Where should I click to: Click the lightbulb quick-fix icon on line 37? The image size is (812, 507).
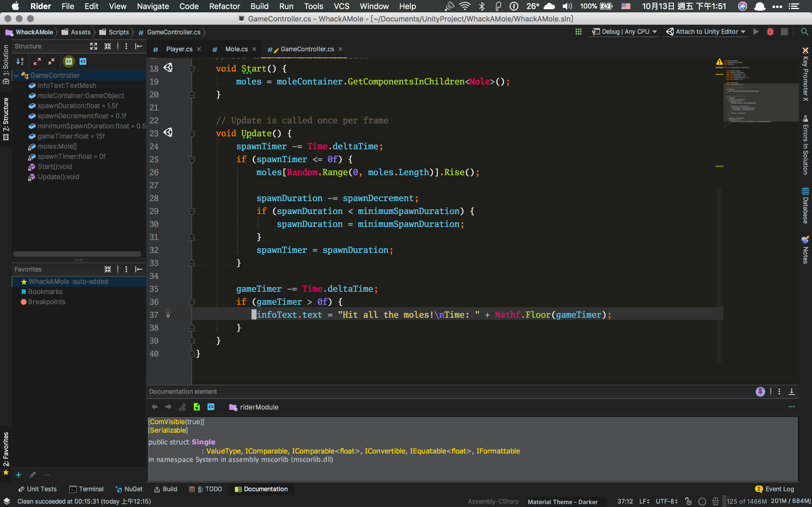[168, 314]
